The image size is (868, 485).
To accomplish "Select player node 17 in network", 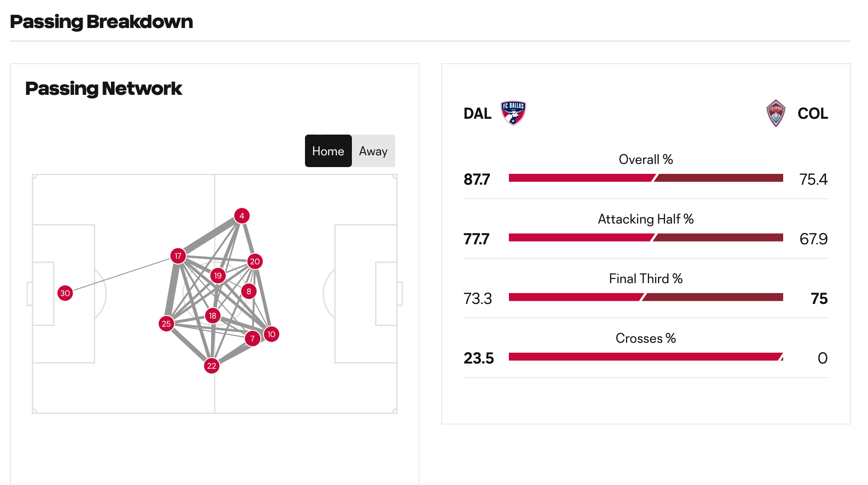I will tap(178, 256).
